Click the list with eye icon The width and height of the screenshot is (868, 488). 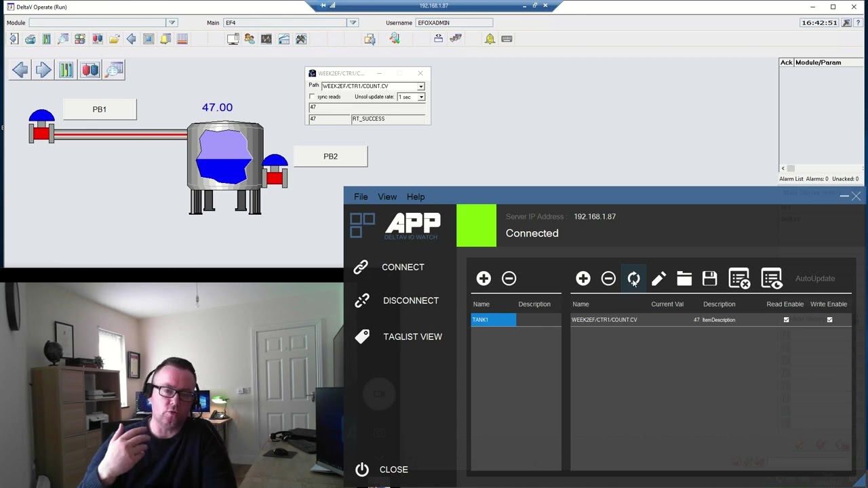(x=772, y=279)
